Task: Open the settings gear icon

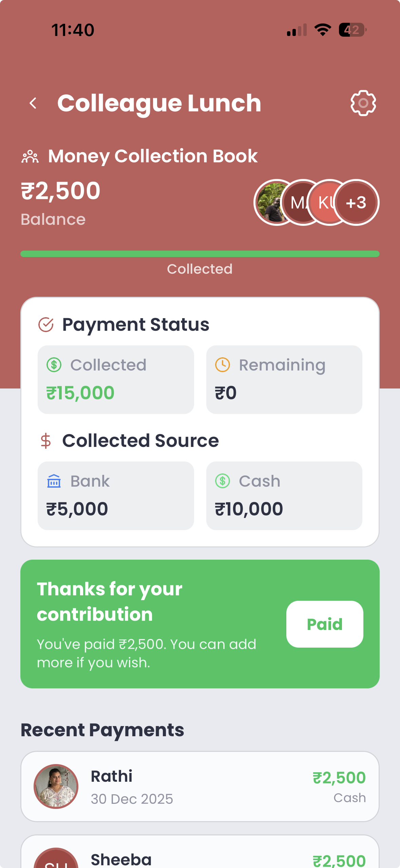Action: [x=363, y=103]
